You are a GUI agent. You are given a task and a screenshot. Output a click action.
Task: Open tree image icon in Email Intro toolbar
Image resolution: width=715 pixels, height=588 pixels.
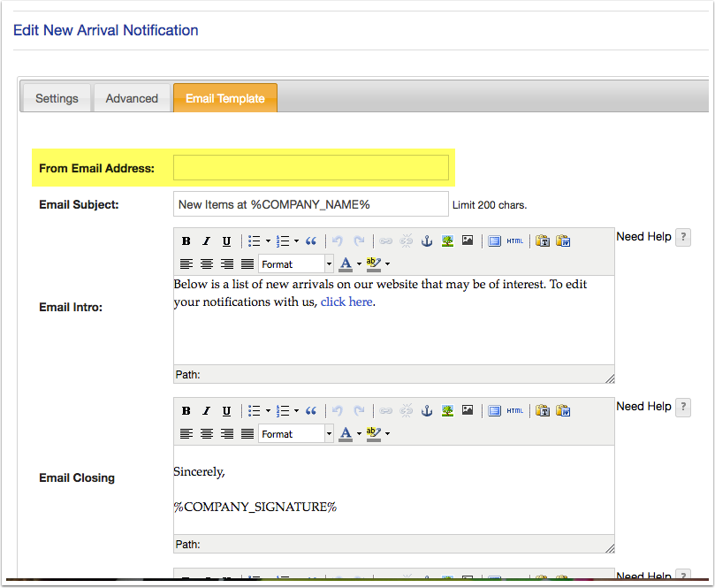point(447,241)
